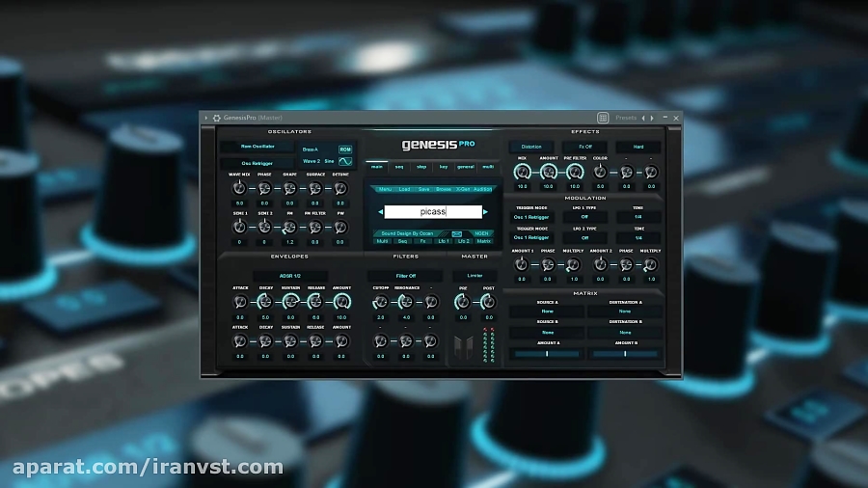Click the Surface knob

coord(315,188)
